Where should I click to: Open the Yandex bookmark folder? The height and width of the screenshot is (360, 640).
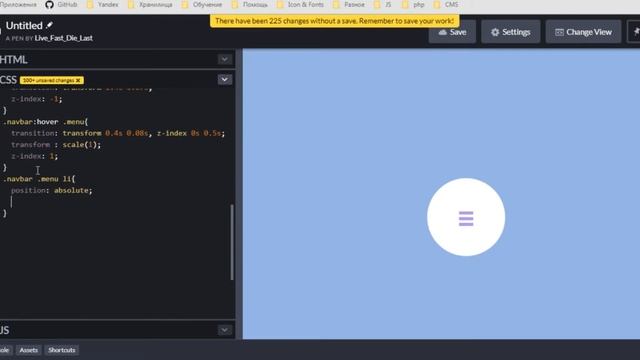tap(103, 4)
